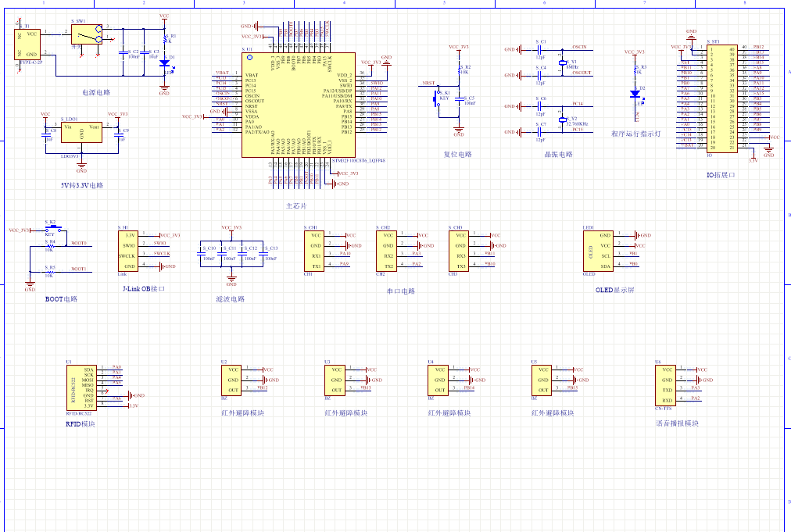Select the '晶振电路' section title
The image size is (791, 532).
click(558, 155)
